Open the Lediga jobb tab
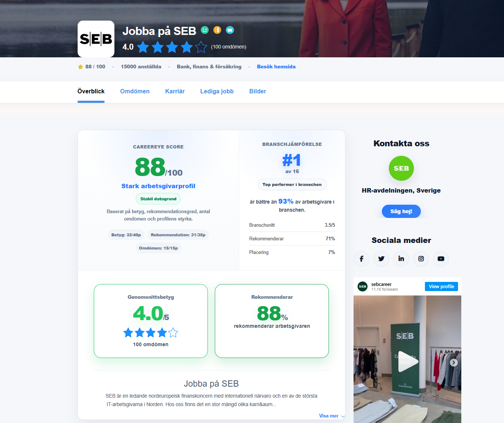 pos(217,92)
